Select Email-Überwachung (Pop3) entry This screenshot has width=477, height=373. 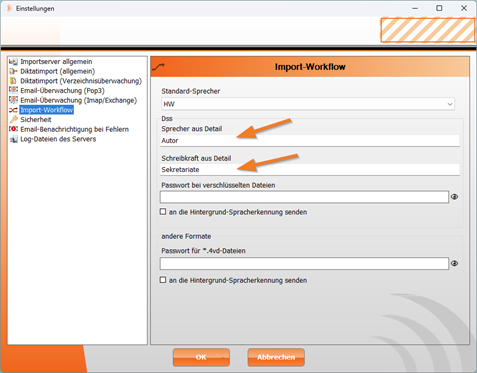point(62,91)
